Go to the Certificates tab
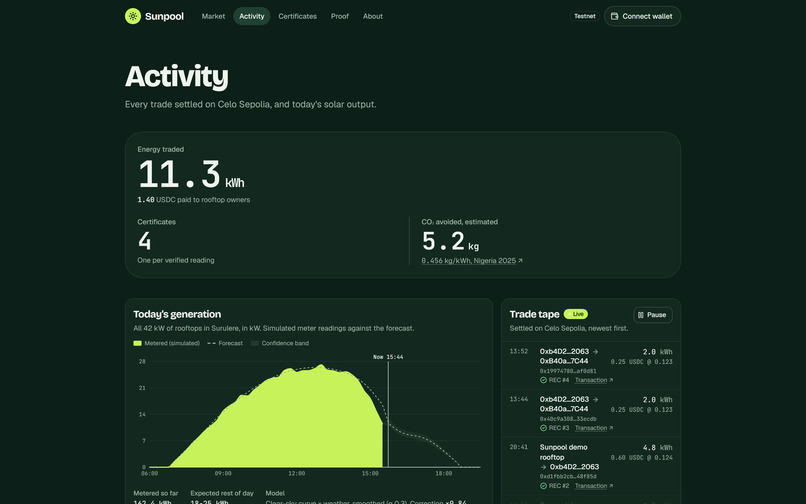The image size is (806, 504). point(298,16)
